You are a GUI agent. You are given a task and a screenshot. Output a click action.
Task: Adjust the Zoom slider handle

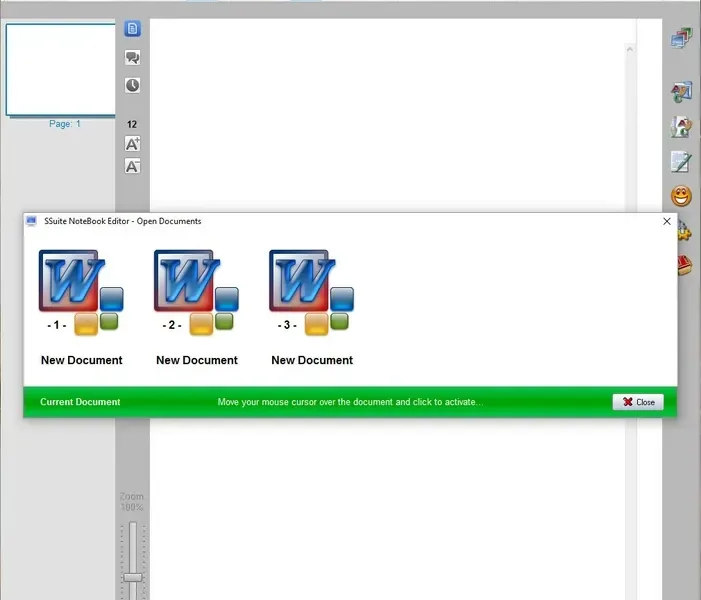pos(133,577)
